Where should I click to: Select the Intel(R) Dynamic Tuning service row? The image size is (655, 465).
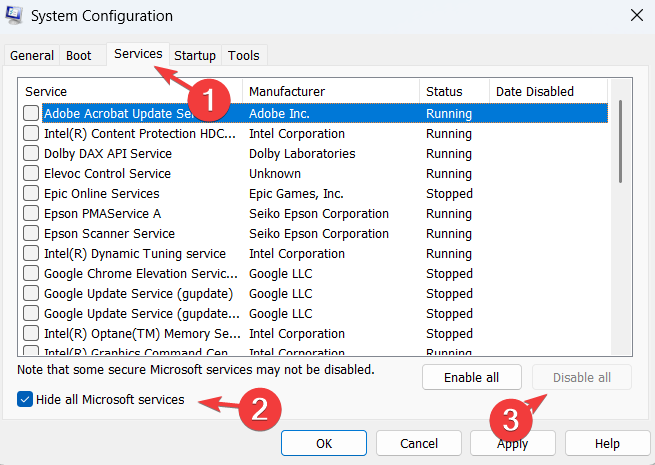point(135,254)
